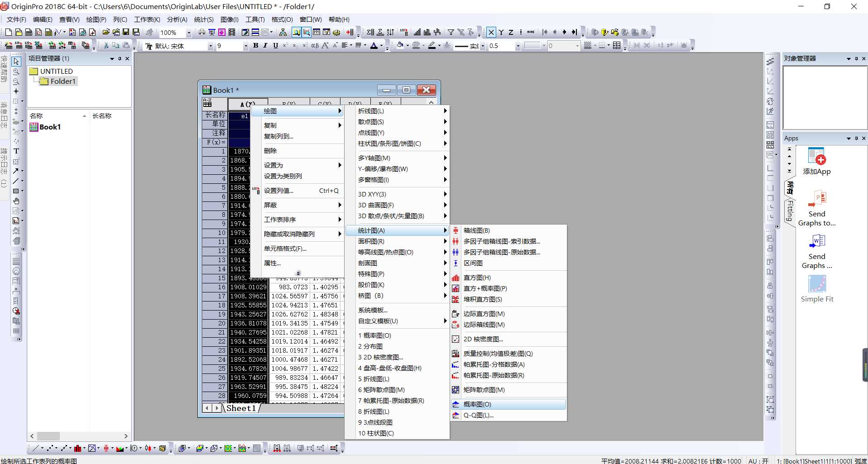Click the sheet navigation right arrow
Viewport: 868px width, 464px height.
216,408
